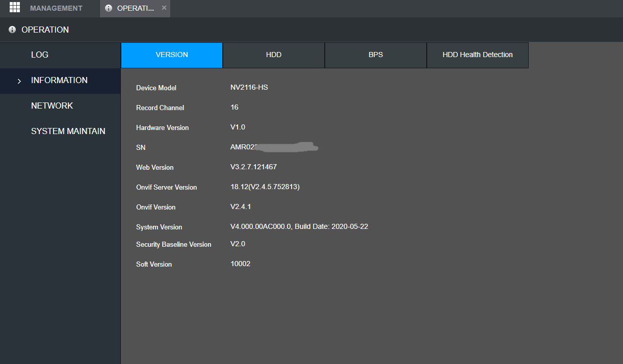Collapse the Information section chevron

(19, 81)
